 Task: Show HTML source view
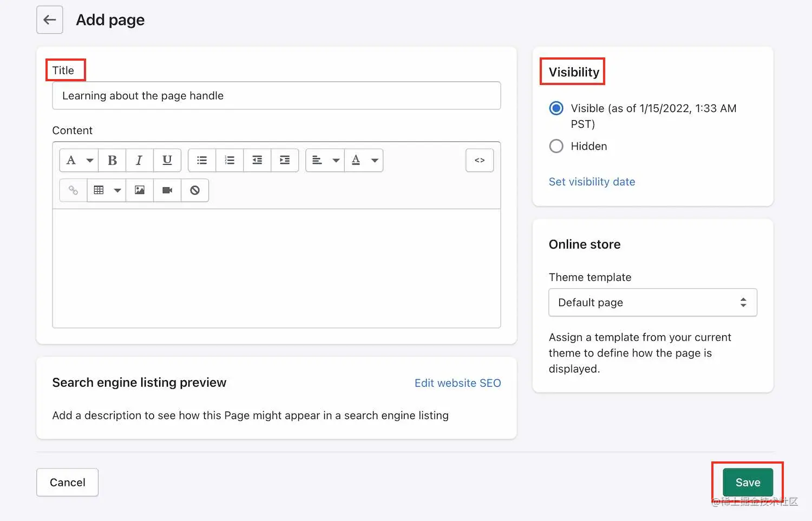(x=480, y=160)
